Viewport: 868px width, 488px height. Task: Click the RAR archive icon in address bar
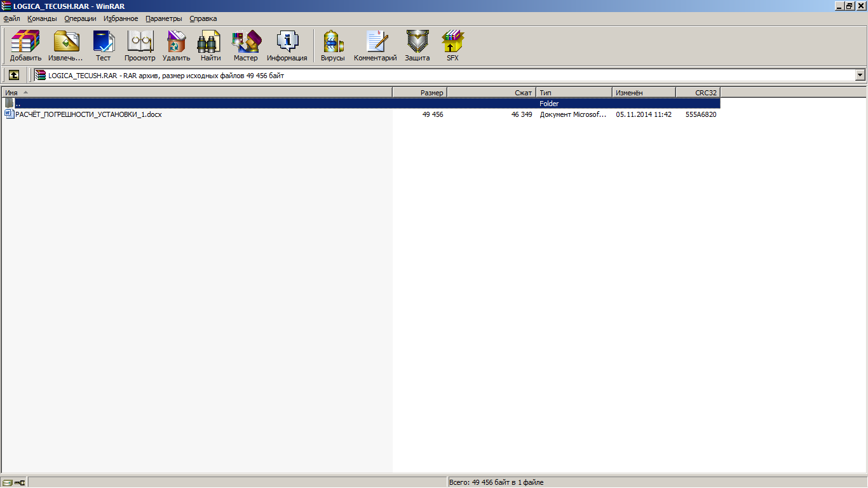tap(41, 75)
